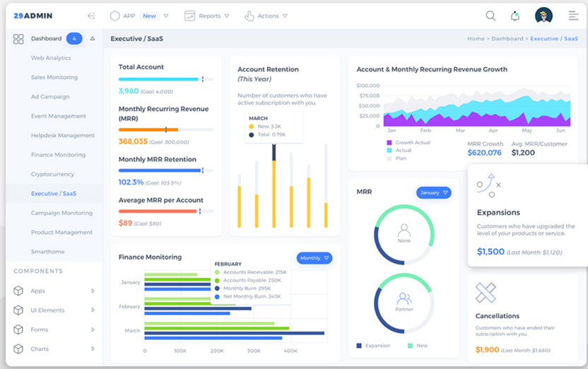Expand the Reports dropdown menu
Viewport: 588px width, 369px height.
pyautogui.click(x=206, y=16)
